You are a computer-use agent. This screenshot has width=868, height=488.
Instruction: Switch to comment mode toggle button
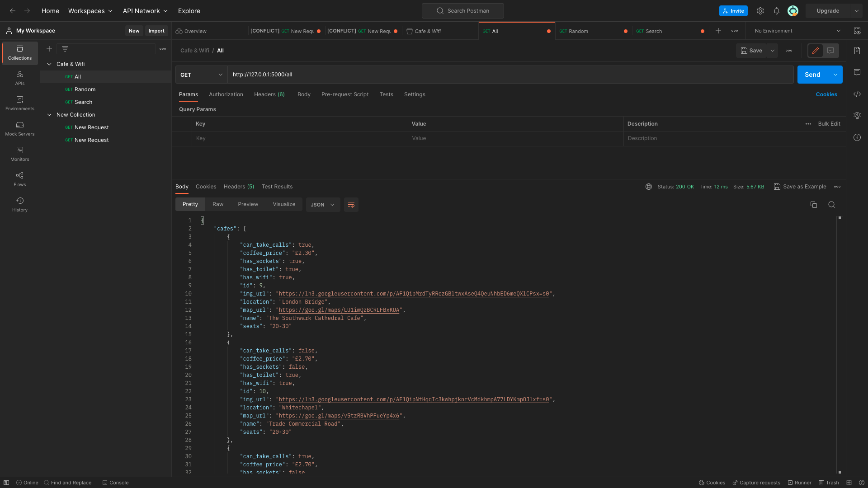coord(830,51)
